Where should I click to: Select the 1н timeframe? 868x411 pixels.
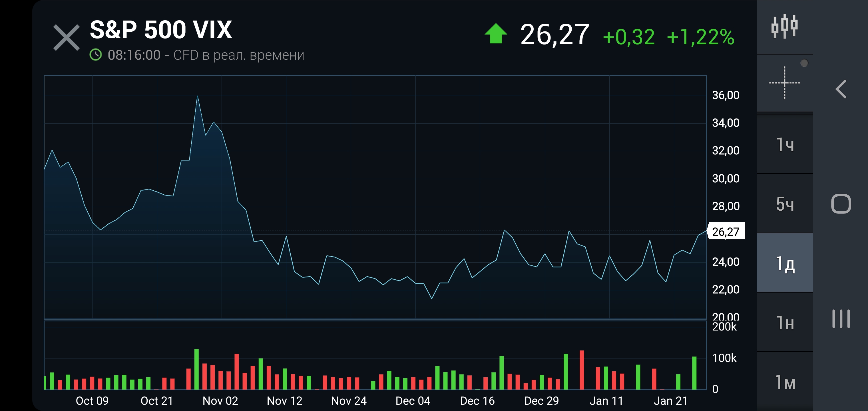(x=784, y=323)
